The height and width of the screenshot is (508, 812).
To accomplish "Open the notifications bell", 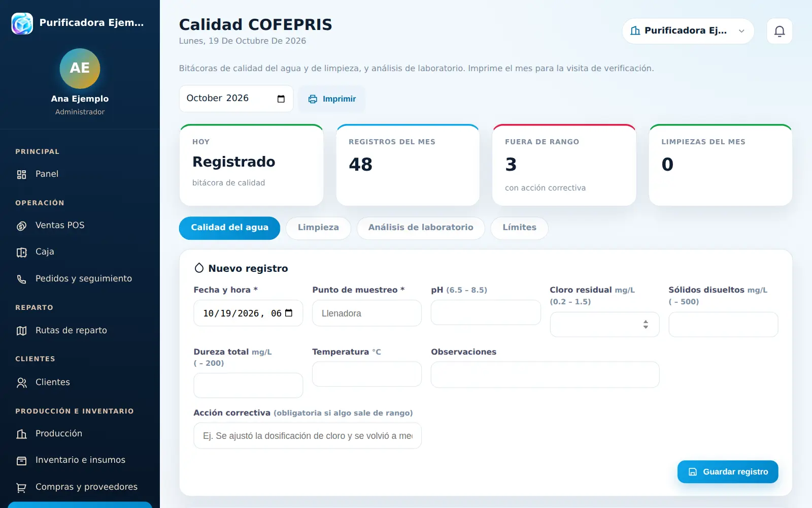I will (x=780, y=31).
